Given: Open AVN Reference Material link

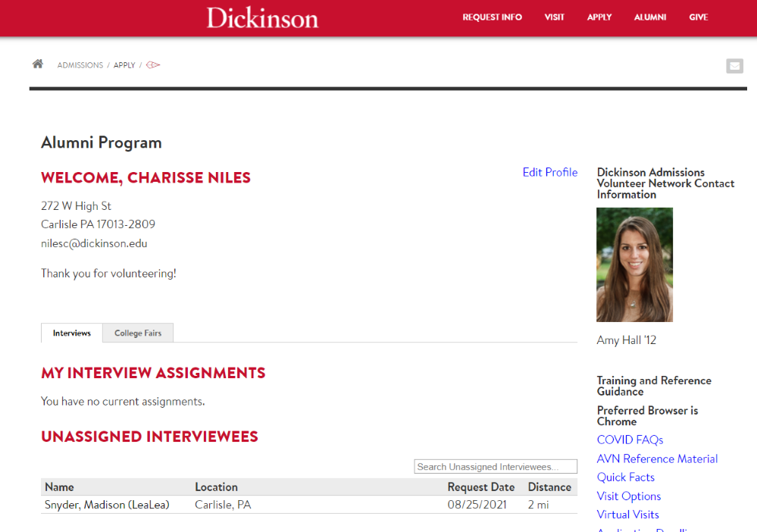Looking at the screenshot, I should [657, 458].
